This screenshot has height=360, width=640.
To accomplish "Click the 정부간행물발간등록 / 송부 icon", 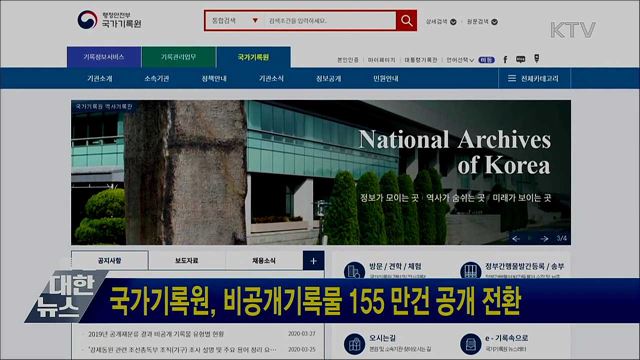I will 470,271.
